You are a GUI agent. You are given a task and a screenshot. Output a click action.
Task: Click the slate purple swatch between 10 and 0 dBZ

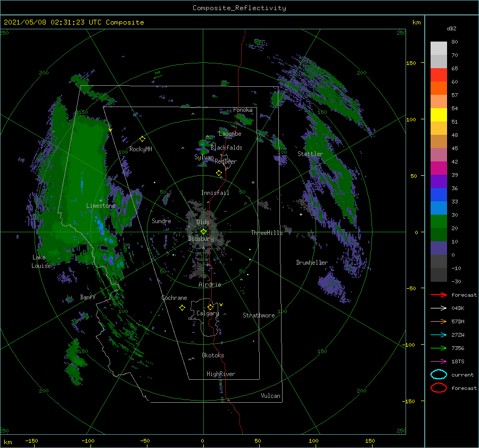(x=439, y=248)
